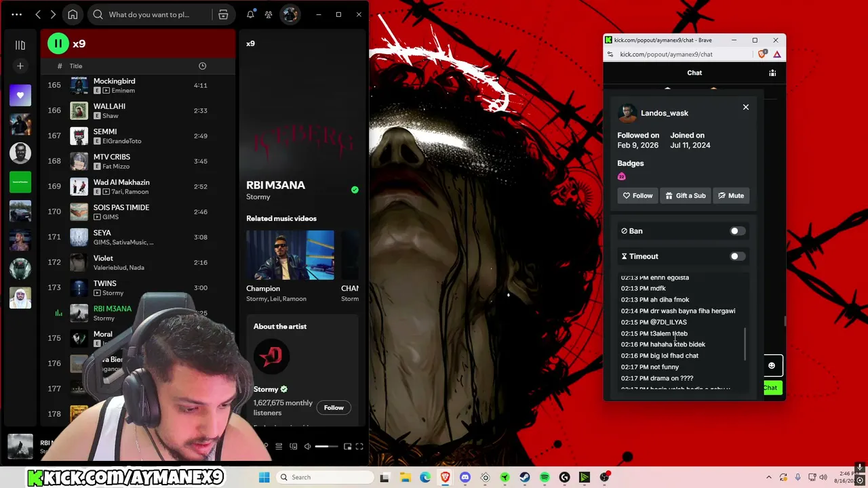The height and width of the screenshot is (488, 868).
Task: Open Brave Rewards triangle icon
Action: click(777, 54)
